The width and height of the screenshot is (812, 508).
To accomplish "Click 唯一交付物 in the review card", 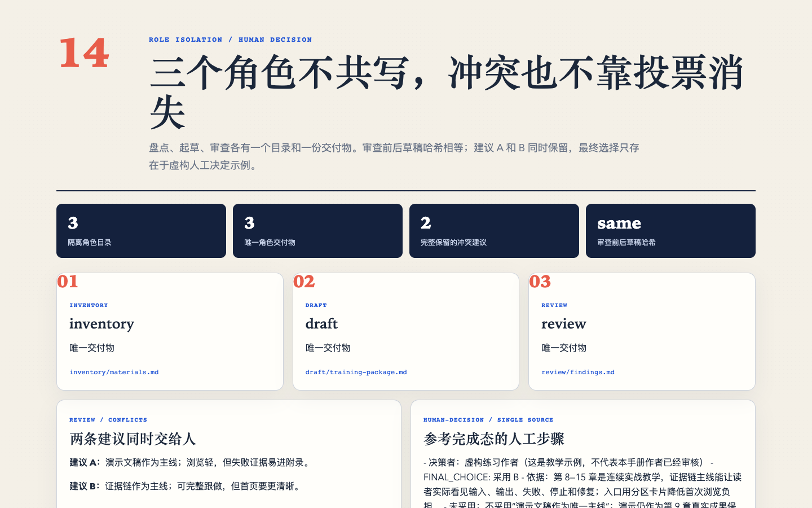I will click(x=564, y=348).
